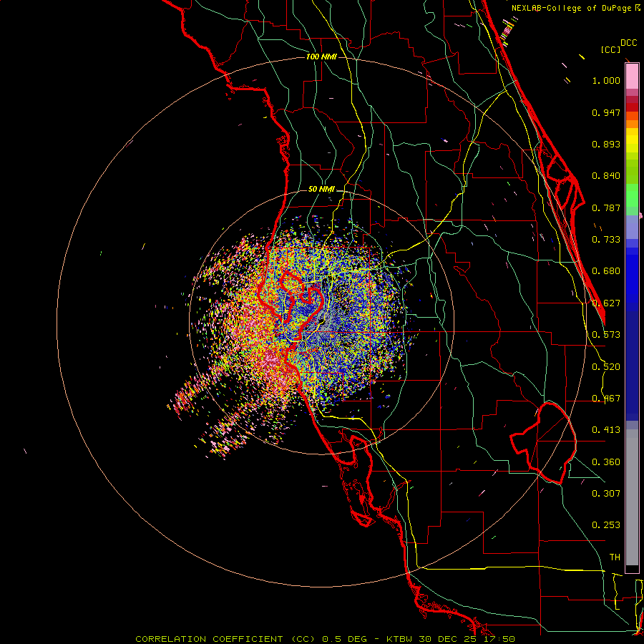This screenshot has width=644, height=644.
Task: Click the [CC] units label
Action: pos(610,49)
